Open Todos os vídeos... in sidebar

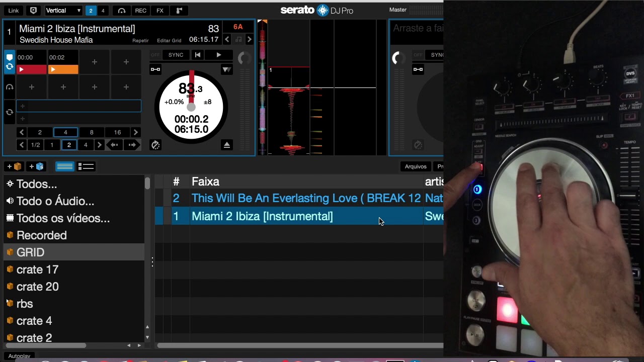74,218
